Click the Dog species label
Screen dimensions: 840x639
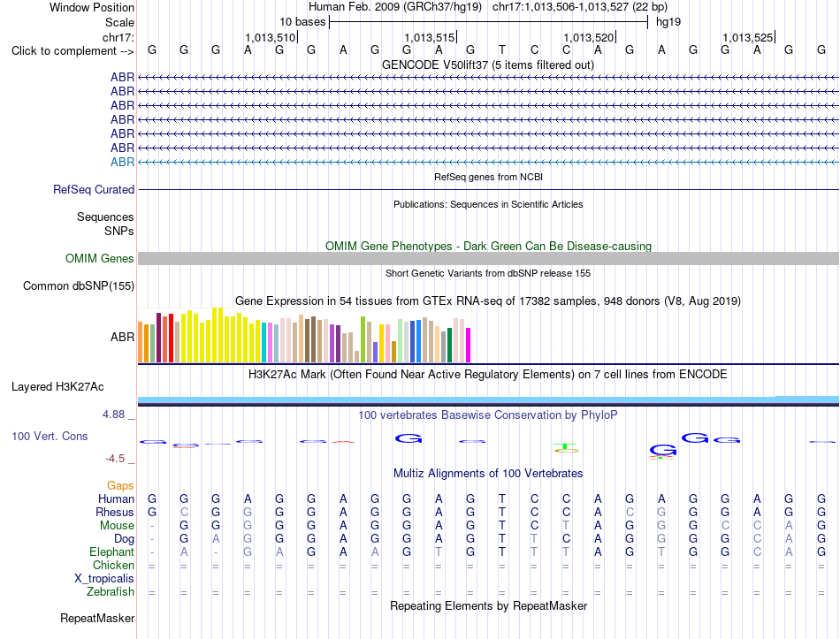125,539
